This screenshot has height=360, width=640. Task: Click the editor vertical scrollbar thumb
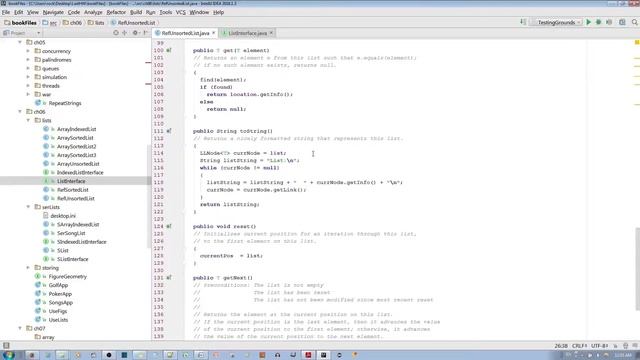pyautogui.click(x=637, y=269)
